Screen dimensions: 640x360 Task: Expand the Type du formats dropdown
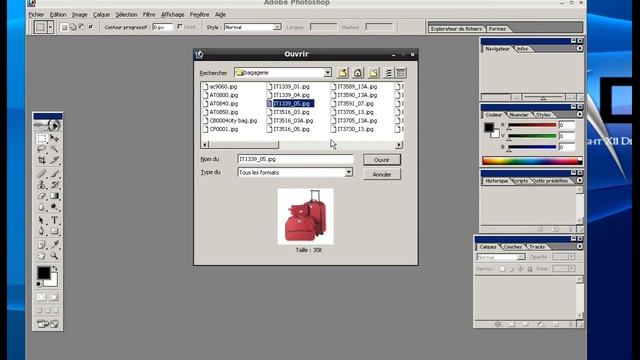(x=348, y=173)
